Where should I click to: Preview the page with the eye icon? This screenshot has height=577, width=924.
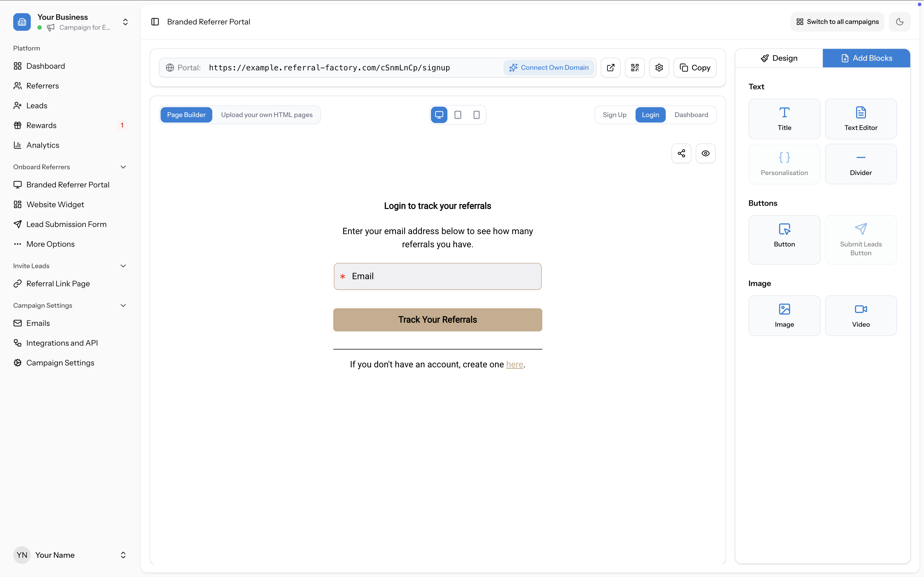705,153
